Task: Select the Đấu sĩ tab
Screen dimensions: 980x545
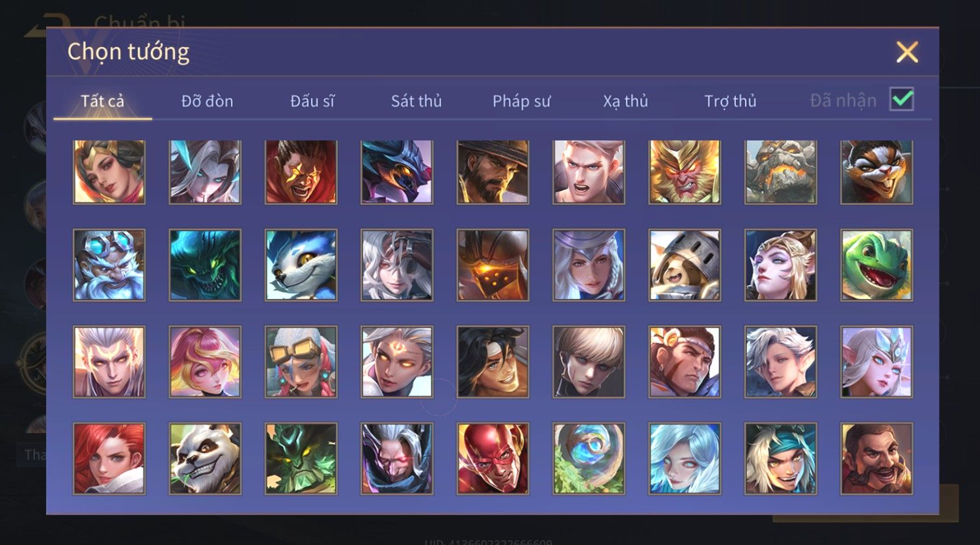Action: point(312,101)
